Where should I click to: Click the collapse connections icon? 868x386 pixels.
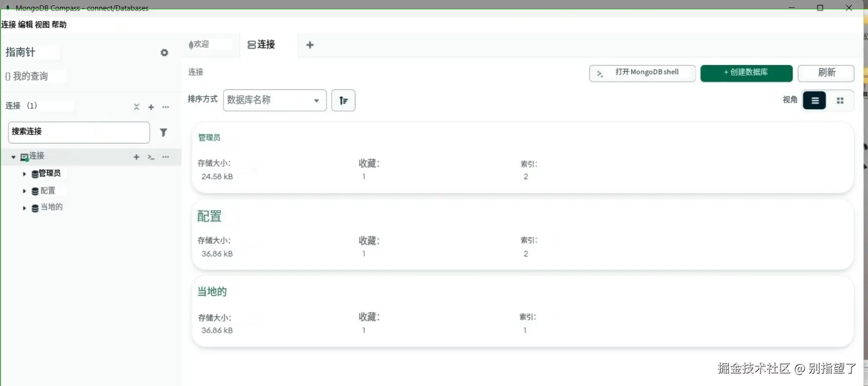(137, 107)
